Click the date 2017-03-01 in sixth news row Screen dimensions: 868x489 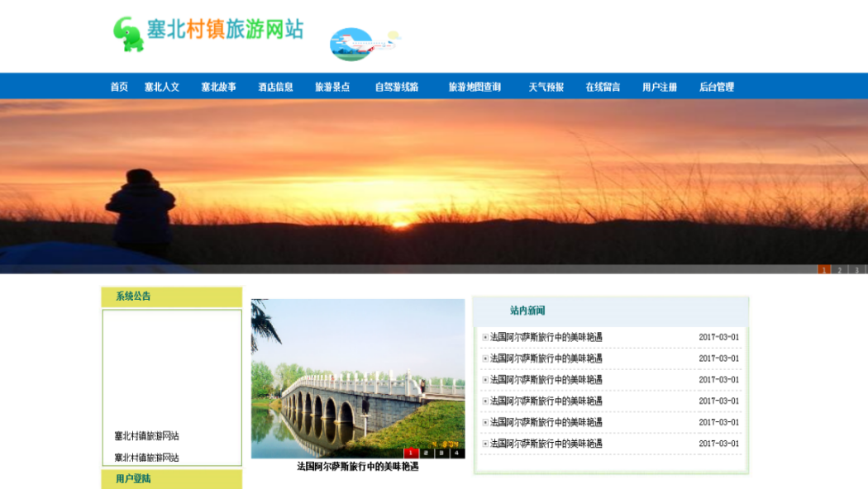point(718,444)
